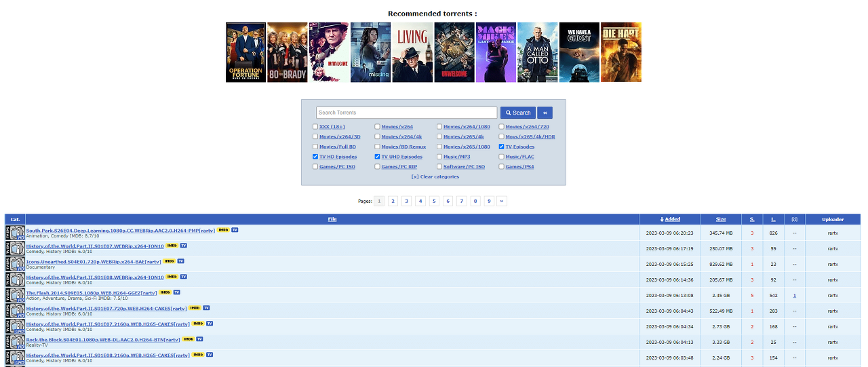Click the Clear categories link
This screenshot has width=868, height=367.
[x=435, y=176]
